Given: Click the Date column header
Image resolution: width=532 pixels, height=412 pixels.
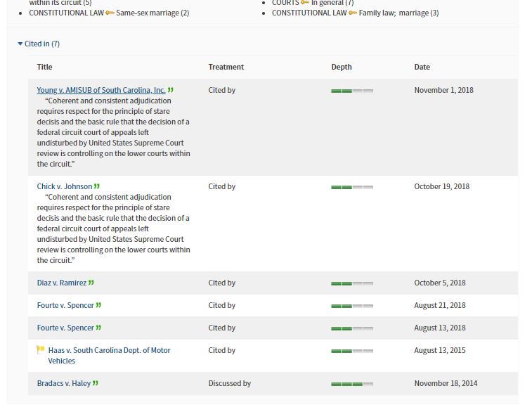Looking at the screenshot, I should point(422,67).
